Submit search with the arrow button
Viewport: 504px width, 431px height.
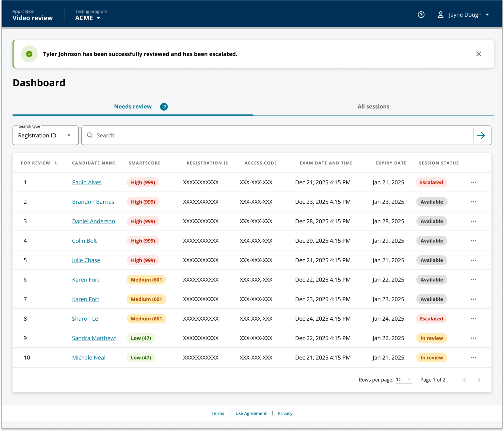tap(481, 135)
